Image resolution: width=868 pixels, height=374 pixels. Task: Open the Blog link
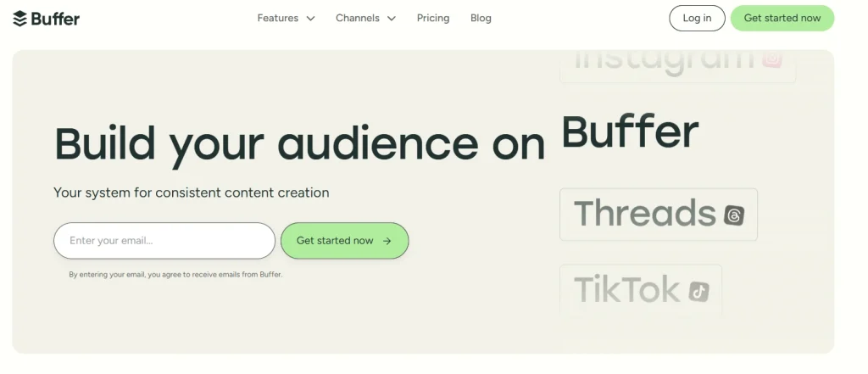tap(481, 19)
